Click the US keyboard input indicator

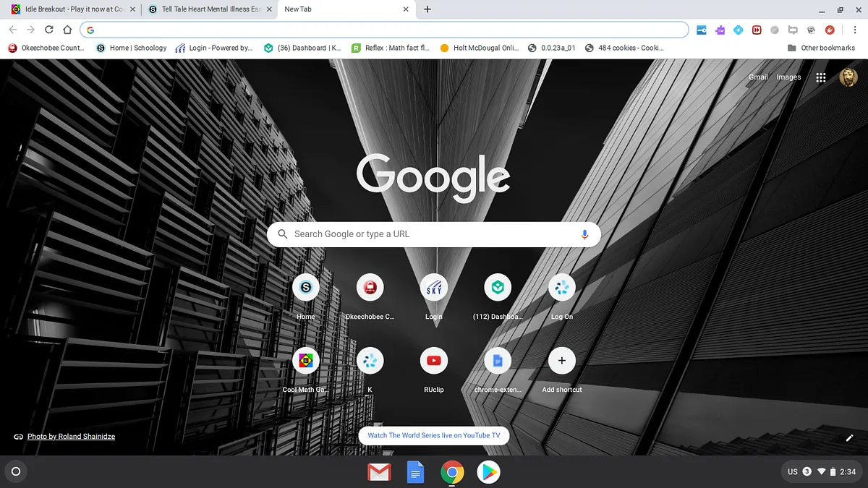[x=793, y=471]
